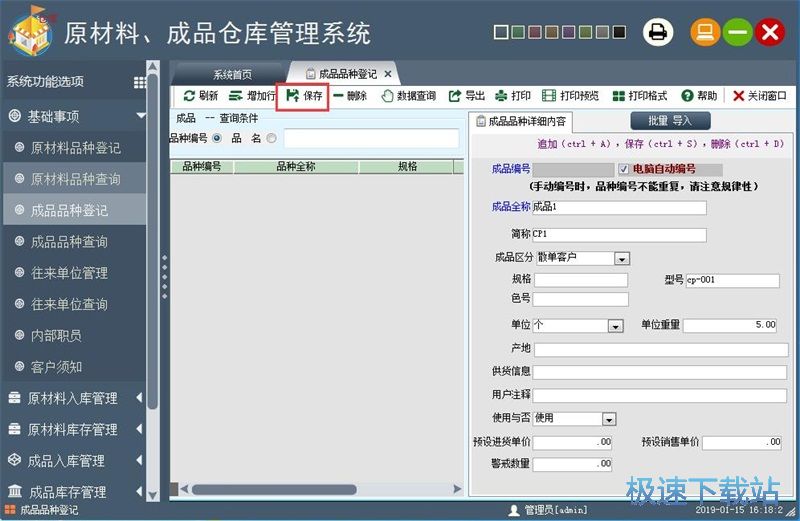800x521 pixels.
Task: Open the 成品区分 dropdown
Action: point(621,259)
